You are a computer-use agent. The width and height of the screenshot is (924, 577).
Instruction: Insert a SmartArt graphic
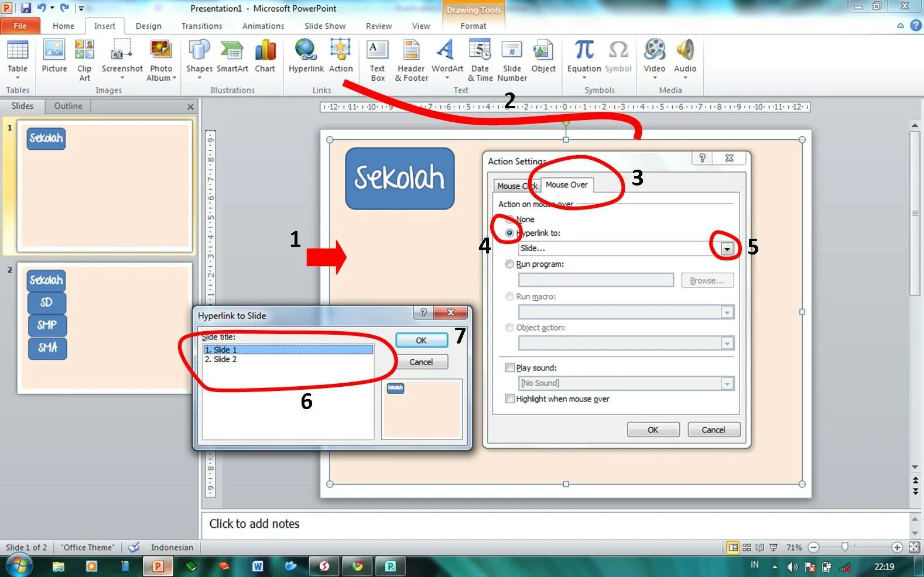click(232, 56)
